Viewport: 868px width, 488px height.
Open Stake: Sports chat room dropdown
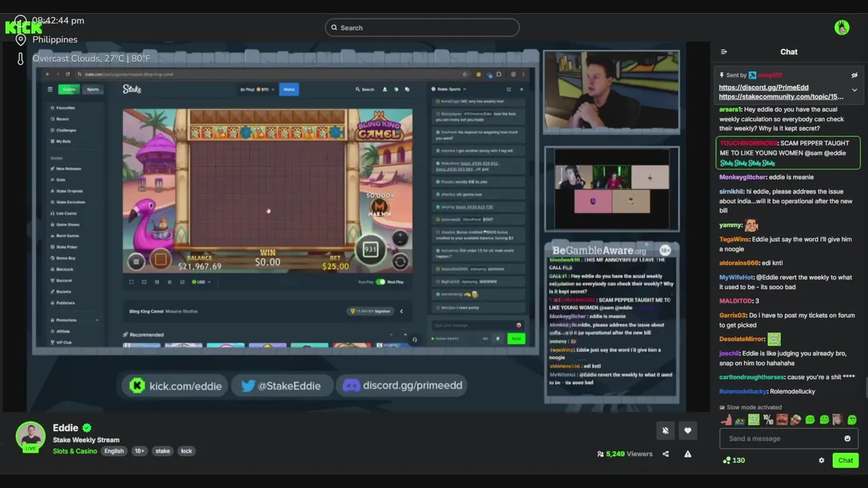click(450, 89)
